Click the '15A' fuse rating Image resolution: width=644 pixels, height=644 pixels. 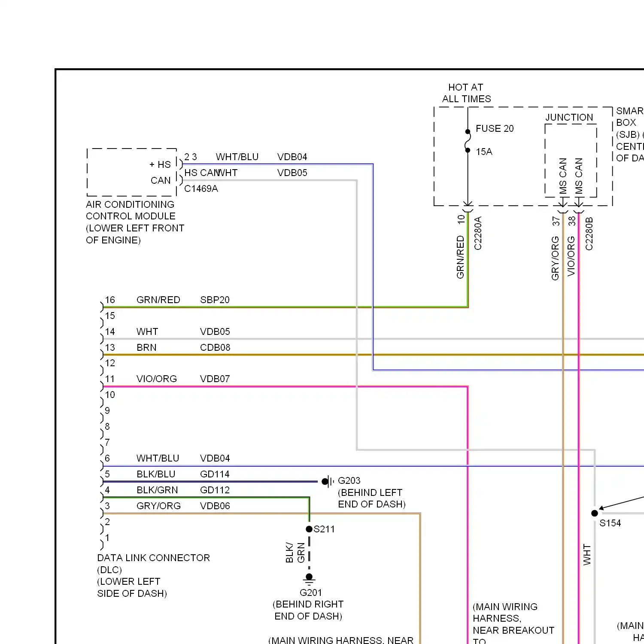point(484,152)
